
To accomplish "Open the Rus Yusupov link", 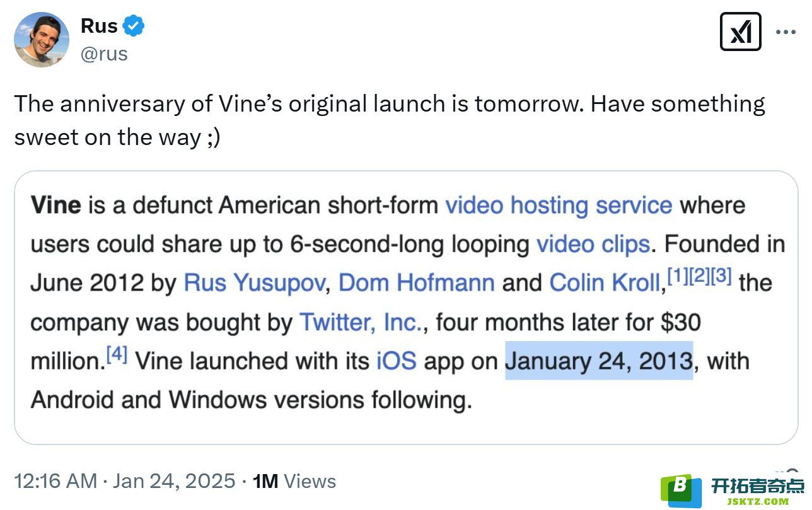I will click(x=255, y=283).
